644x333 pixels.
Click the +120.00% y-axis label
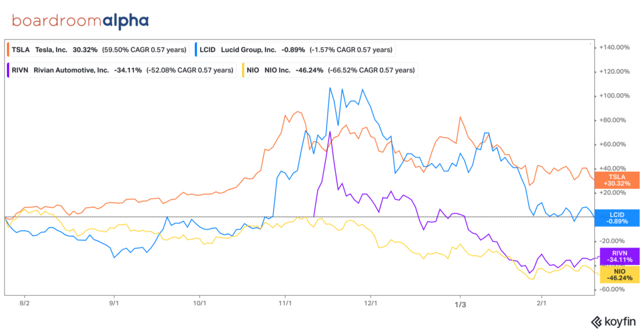point(615,72)
